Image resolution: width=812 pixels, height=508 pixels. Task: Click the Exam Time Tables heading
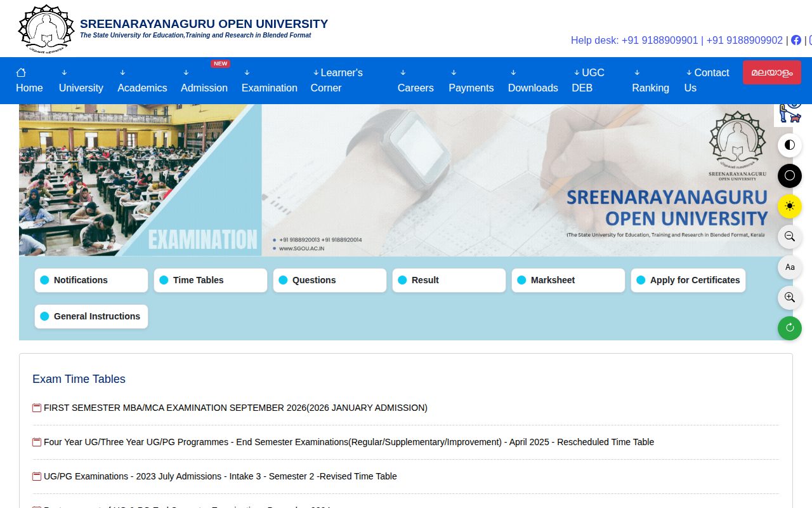[79, 379]
